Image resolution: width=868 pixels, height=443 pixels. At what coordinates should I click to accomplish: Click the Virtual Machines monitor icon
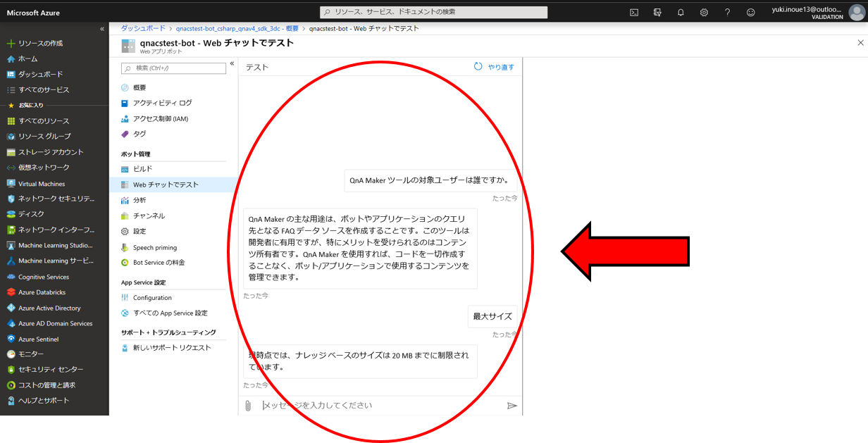11,183
